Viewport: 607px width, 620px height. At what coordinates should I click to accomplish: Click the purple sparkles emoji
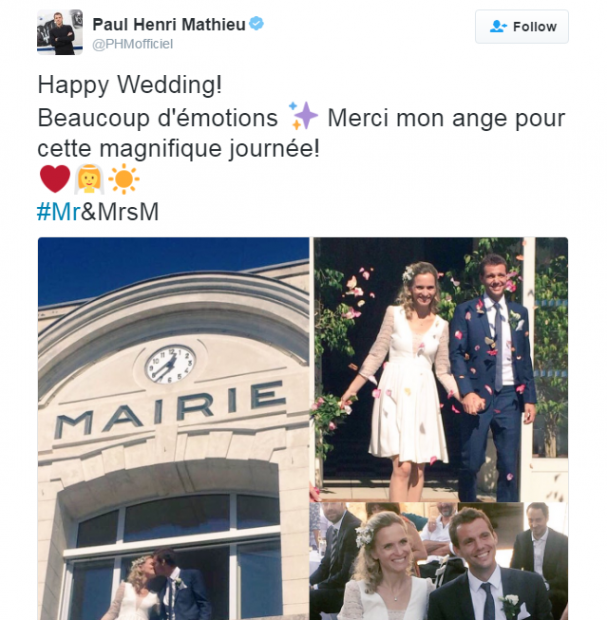[303, 115]
